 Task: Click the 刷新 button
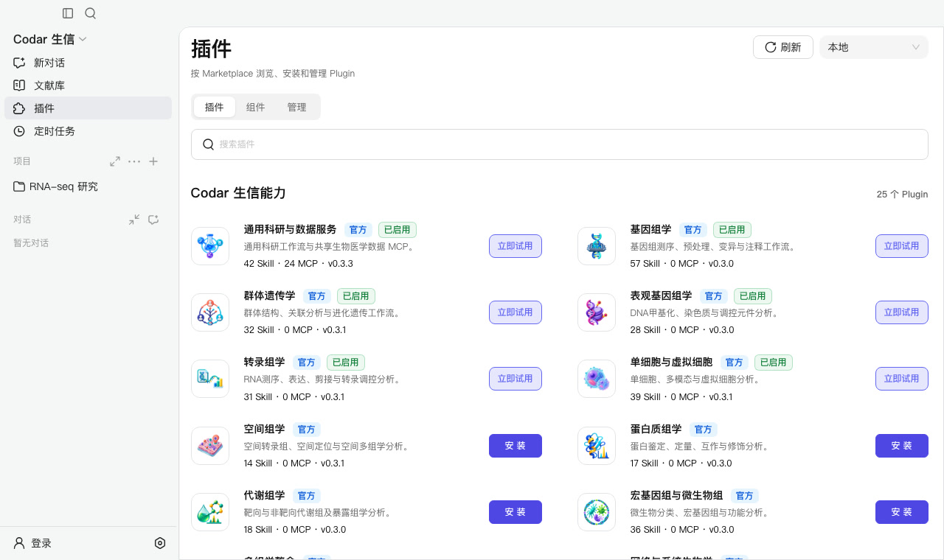pyautogui.click(x=783, y=47)
